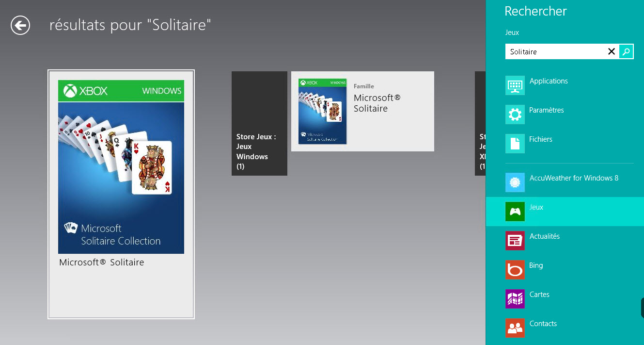Click the small Solitaire cover in Famille tile
The image size is (644, 345).
click(323, 112)
